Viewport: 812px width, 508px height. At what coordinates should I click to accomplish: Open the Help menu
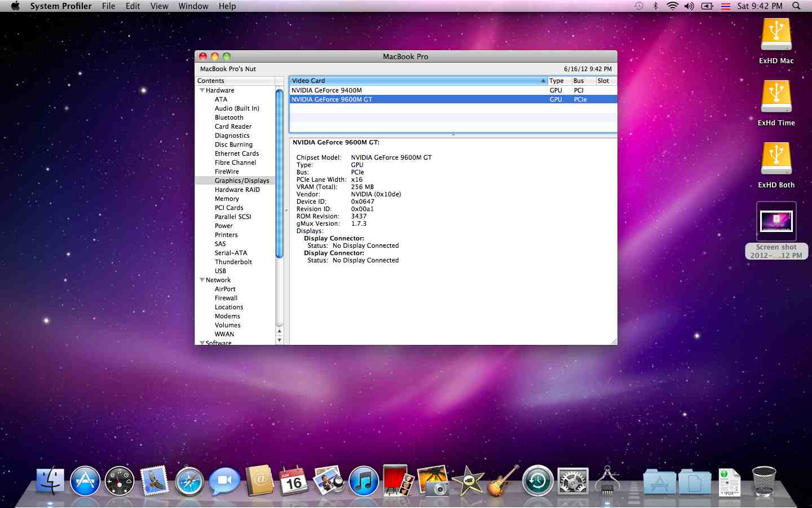pos(227,6)
